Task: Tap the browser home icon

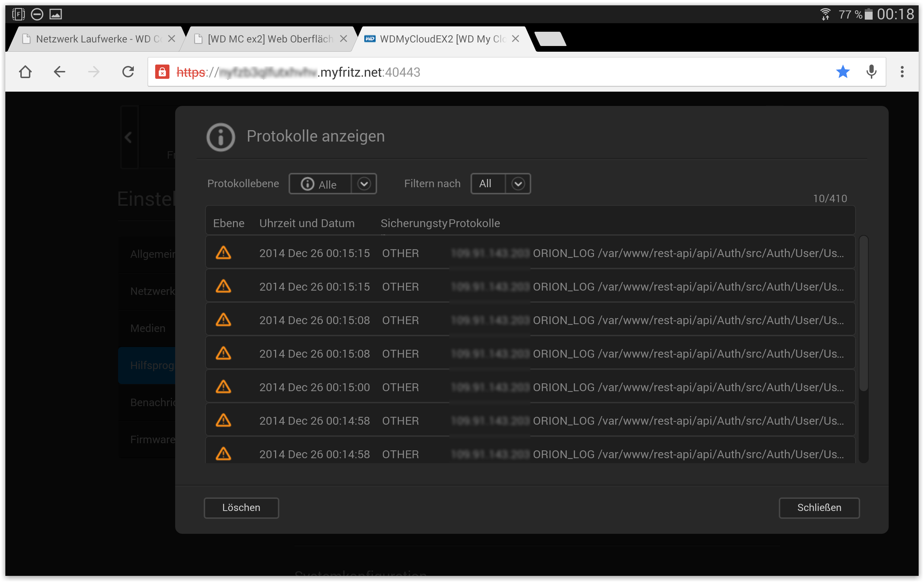Action: point(25,72)
